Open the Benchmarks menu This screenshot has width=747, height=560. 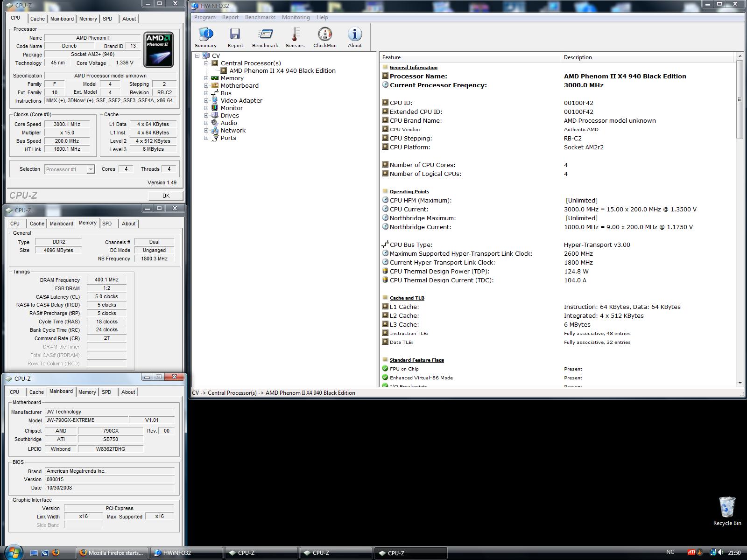[260, 17]
